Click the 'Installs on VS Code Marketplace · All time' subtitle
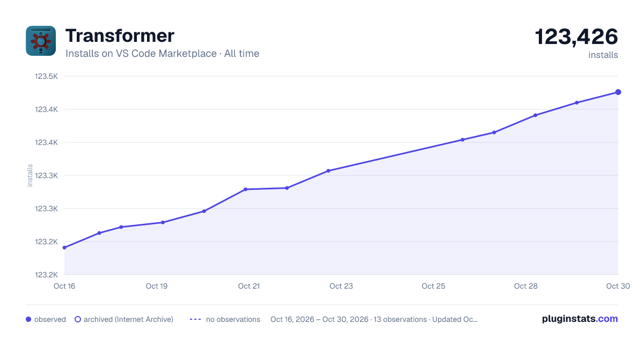Viewport: 644px width, 338px height. (x=162, y=54)
